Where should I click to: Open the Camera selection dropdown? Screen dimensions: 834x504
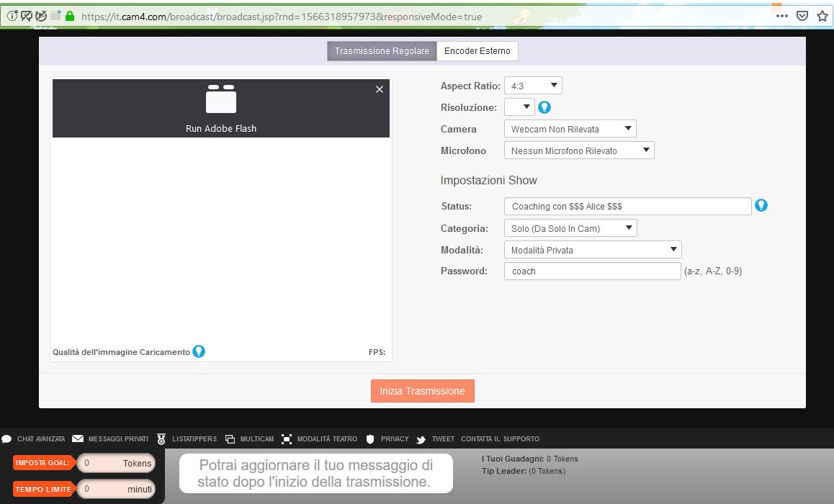point(570,129)
